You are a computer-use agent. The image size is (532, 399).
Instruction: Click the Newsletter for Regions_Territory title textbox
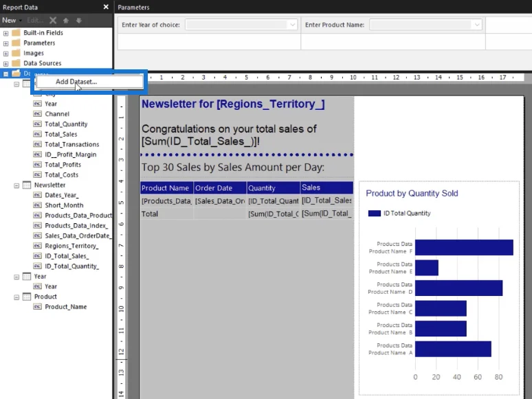click(x=233, y=104)
